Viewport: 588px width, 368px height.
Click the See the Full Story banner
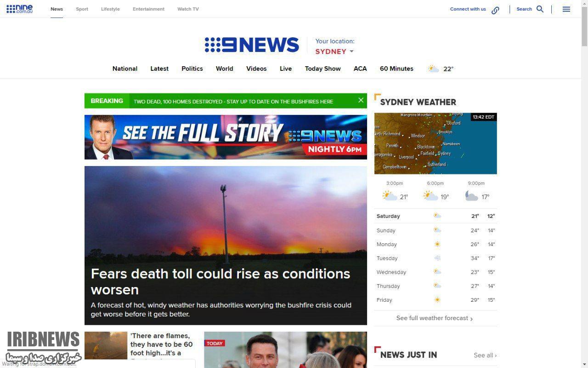coord(226,137)
